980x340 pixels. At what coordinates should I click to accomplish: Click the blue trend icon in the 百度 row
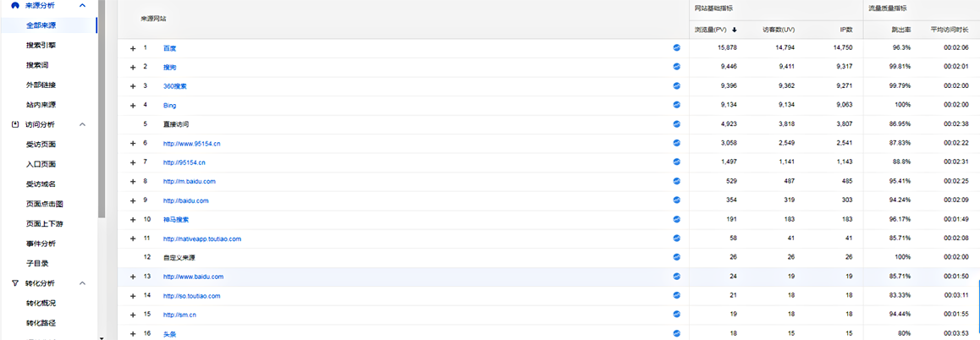click(676, 47)
